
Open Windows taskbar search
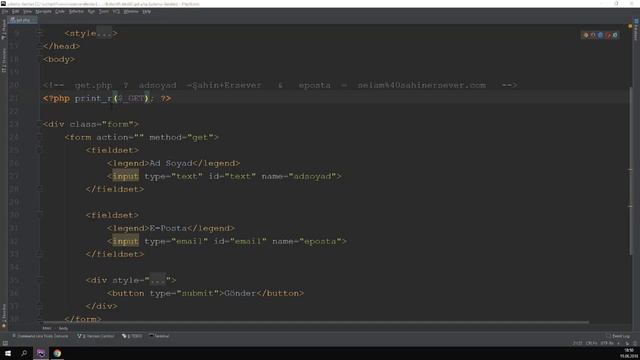click(x=24, y=353)
